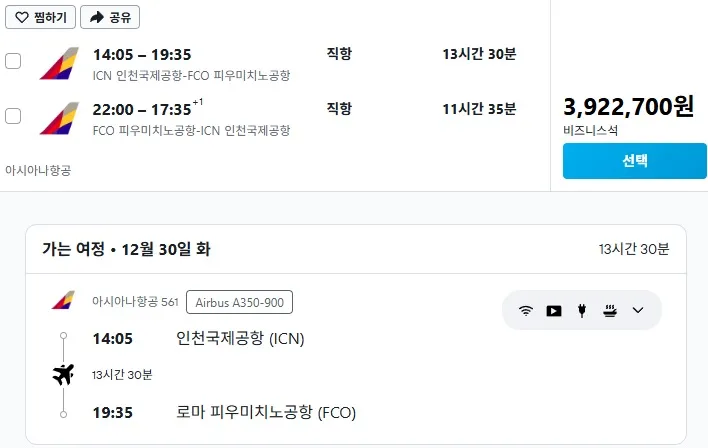Click the Airbus A350-900 aircraft badge

coord(239,302)
